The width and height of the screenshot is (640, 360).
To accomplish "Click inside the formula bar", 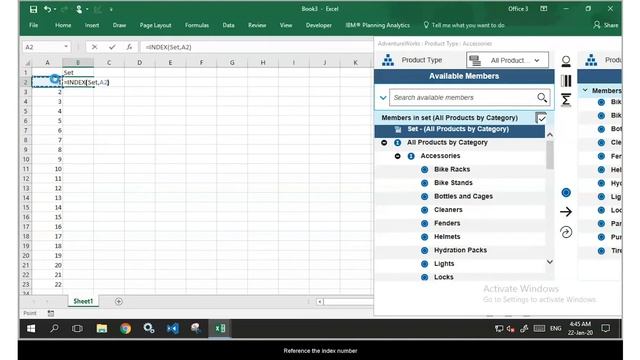I will point(256,47).
